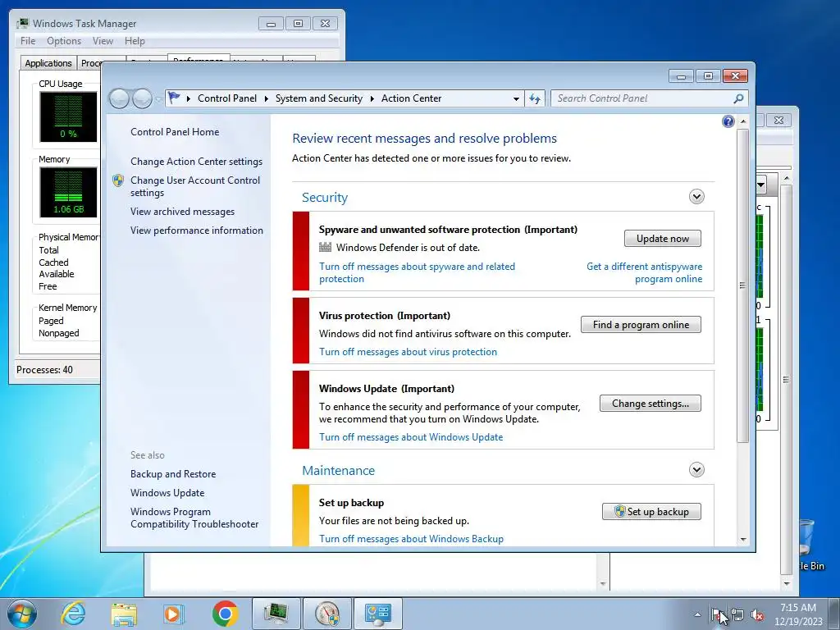Click Find a program online button
Viewport: 840px width, 630px height.
[x=641, y=324]
